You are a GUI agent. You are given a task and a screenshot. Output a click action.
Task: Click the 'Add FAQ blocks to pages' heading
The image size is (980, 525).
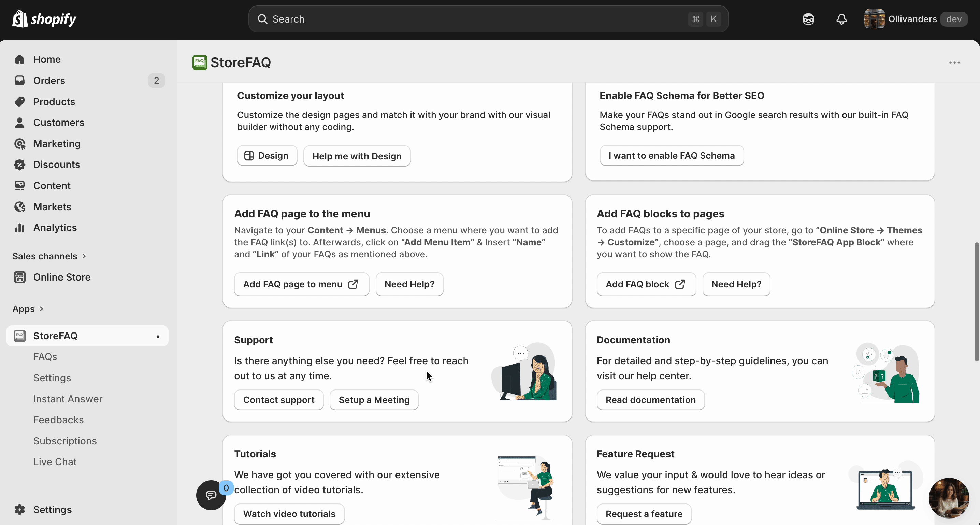pyautogui.click(x=660, y=214)
